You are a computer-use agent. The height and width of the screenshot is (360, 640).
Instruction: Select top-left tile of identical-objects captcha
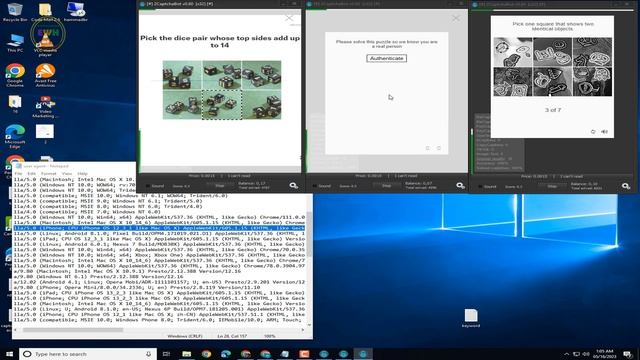(513, 52)
